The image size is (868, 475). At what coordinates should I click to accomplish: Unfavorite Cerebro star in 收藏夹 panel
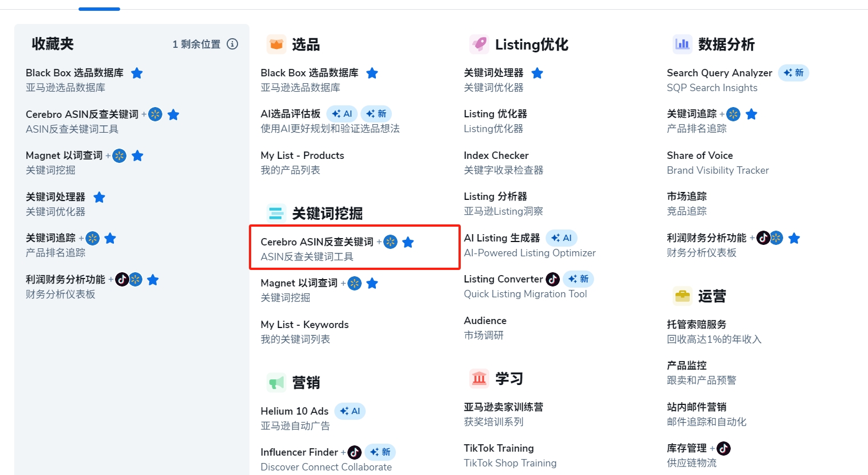[x=174, y=114]
